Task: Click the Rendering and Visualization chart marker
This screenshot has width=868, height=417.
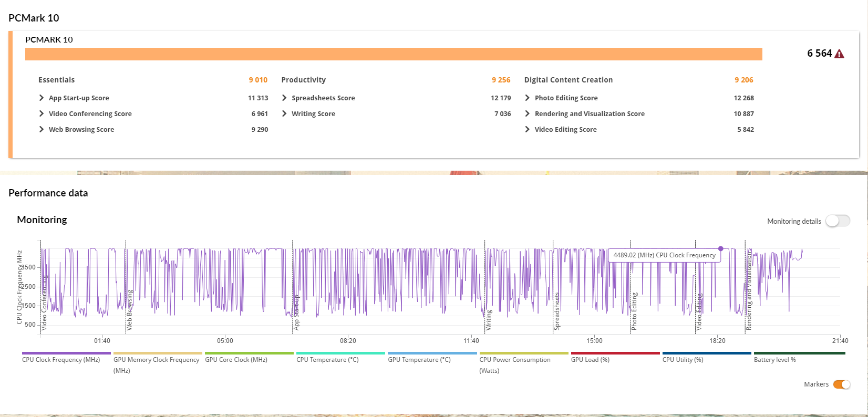Action: coord(749,289)
